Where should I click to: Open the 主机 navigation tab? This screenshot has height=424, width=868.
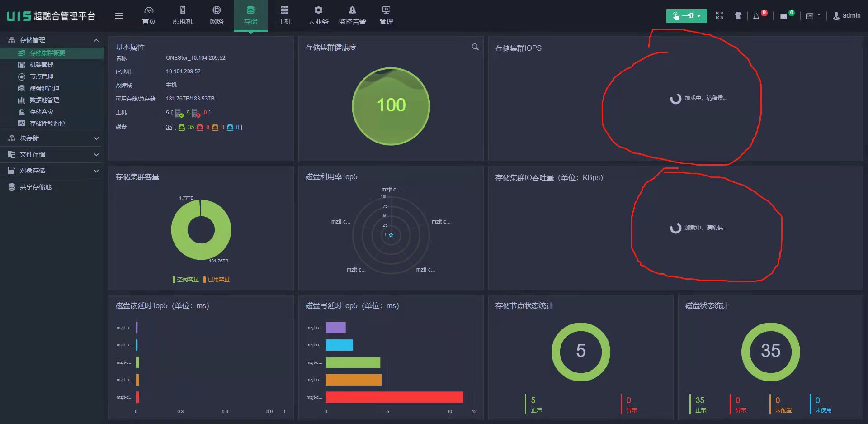click(284, 16)
